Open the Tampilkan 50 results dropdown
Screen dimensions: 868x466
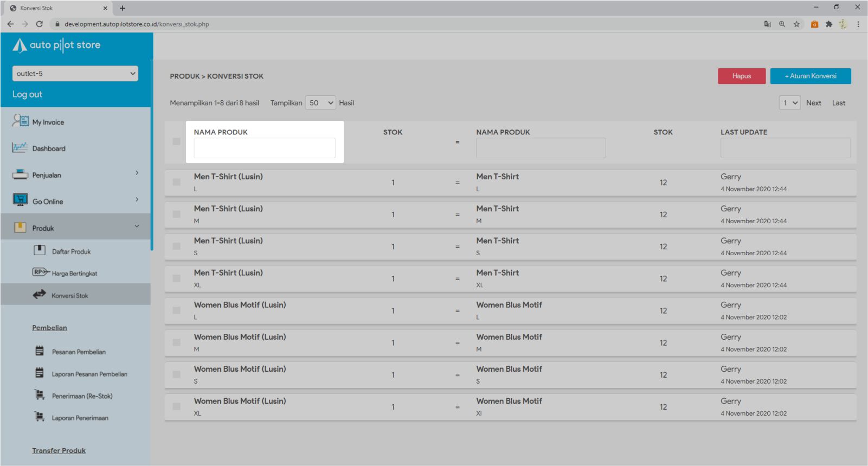pos(320,103)
